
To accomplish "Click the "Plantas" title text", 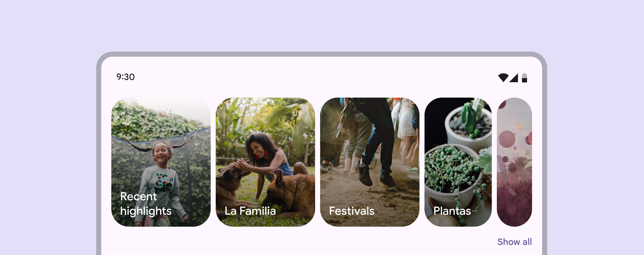I will click(x=452, y=211).
